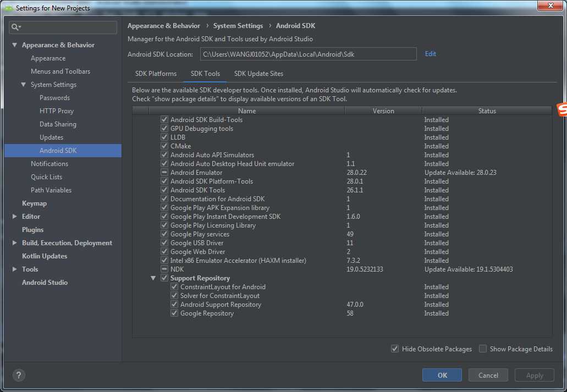Select Android Support Repository row
Viewport: 567px width, 392px height.
pos(342,305)
